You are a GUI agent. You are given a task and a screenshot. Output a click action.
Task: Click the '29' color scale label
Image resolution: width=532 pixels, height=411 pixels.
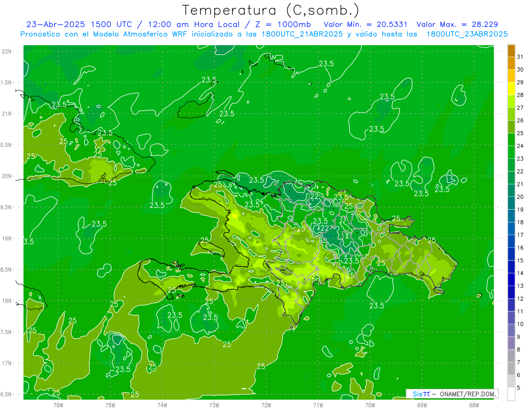click(520, 82)
